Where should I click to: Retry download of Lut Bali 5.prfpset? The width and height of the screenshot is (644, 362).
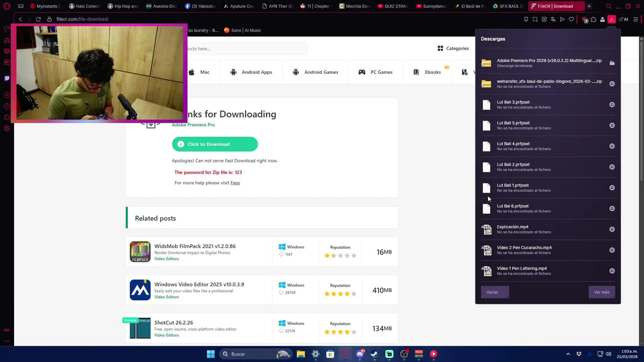coord(612,125)
